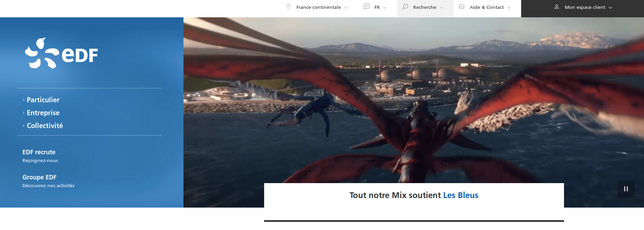
Task: Select Entreprise in the sidebar
Action: point(43,113)
